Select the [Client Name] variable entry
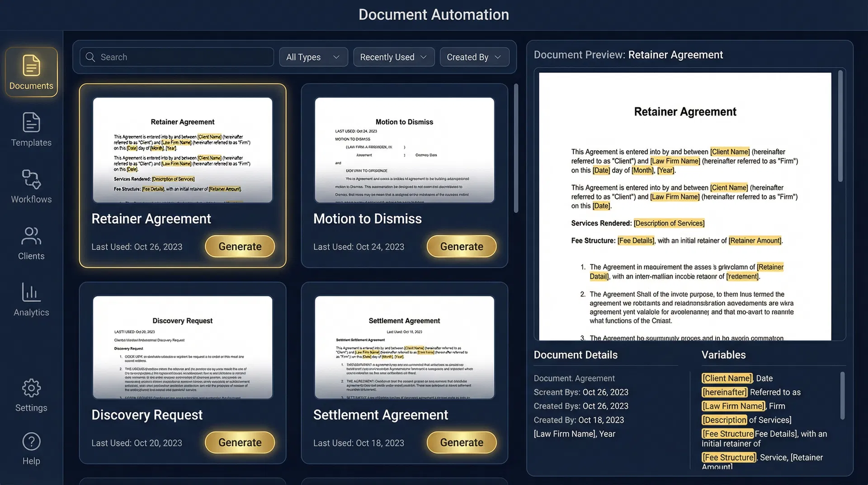Image resolution: width=868 pixels, height=485 pixels. point(726,378)
